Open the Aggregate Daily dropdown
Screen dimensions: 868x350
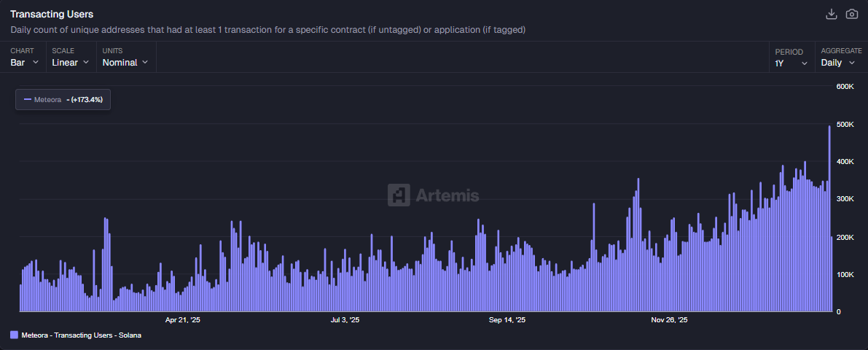tap(841, 58)
